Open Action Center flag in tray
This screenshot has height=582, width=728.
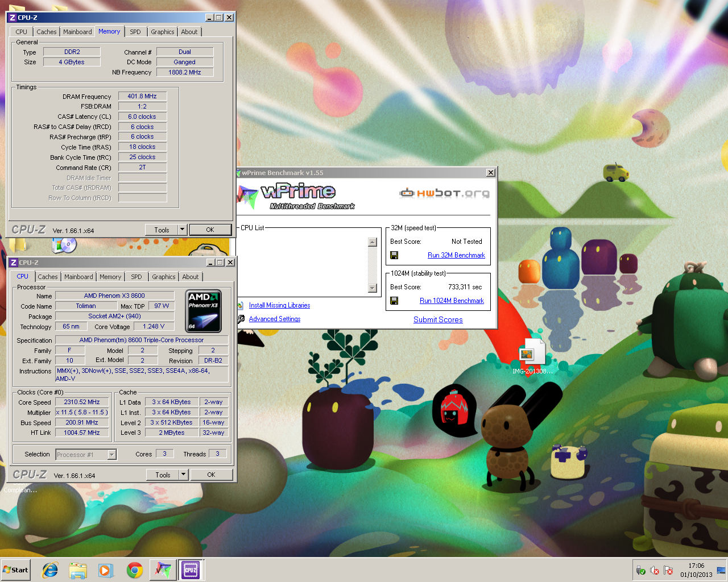(x=668, y=570)
